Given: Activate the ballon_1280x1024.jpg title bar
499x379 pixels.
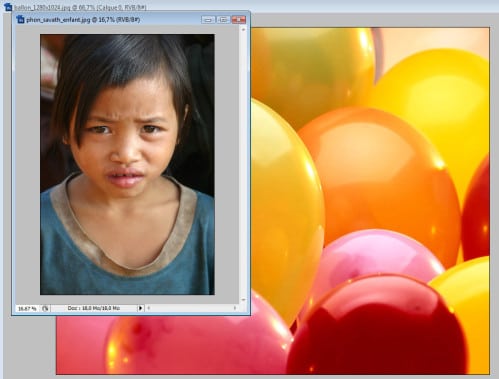Looking at the screenshot, I should click(x=80, y=7).
